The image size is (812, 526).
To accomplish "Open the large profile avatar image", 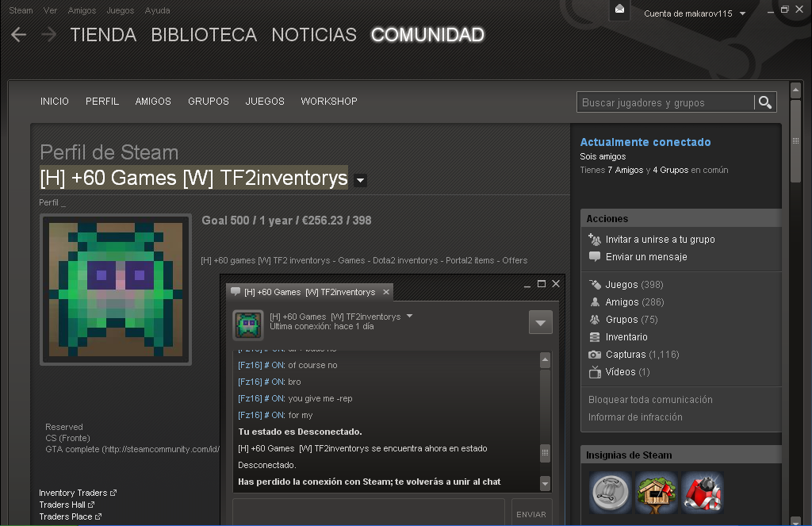I will [116, 290].
